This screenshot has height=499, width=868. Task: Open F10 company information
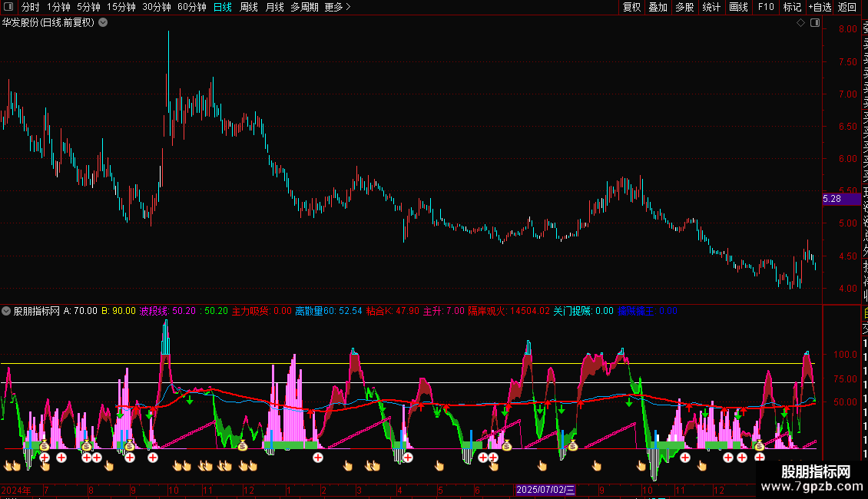[766, 7]
